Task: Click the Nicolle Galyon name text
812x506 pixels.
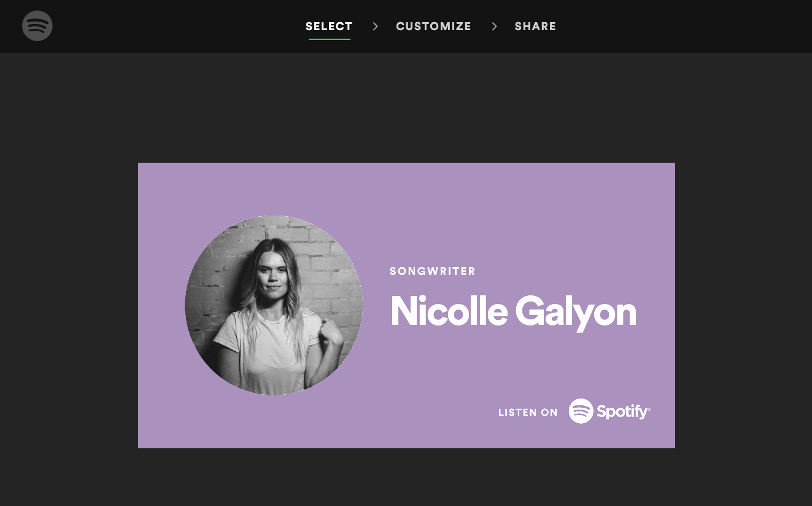Action: pyautogui.click(x=513, y=312)
